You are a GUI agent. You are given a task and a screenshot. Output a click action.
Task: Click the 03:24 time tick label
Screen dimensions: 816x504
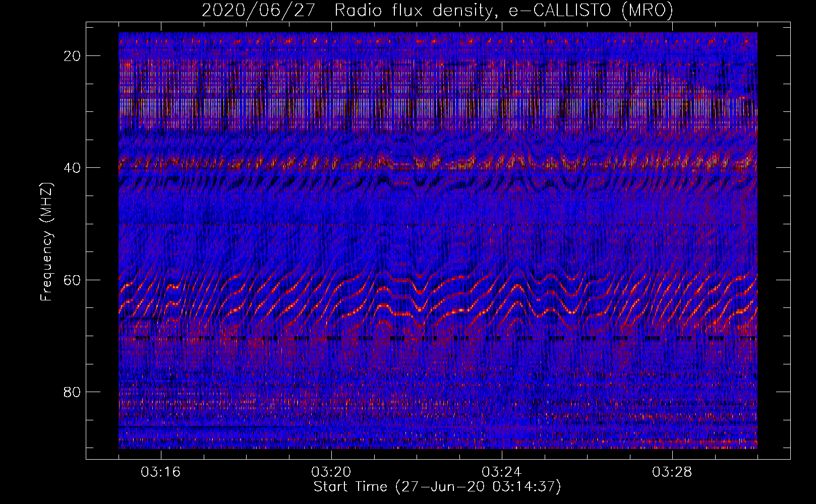[502, 472]
